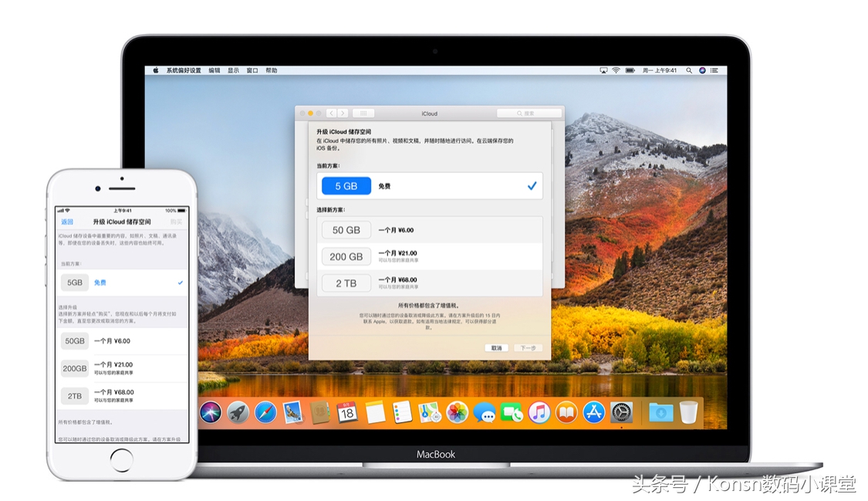Open iBooks from the Dock
Image resolution: width=868 pixels, height=501 pixels.
[566, 412]
